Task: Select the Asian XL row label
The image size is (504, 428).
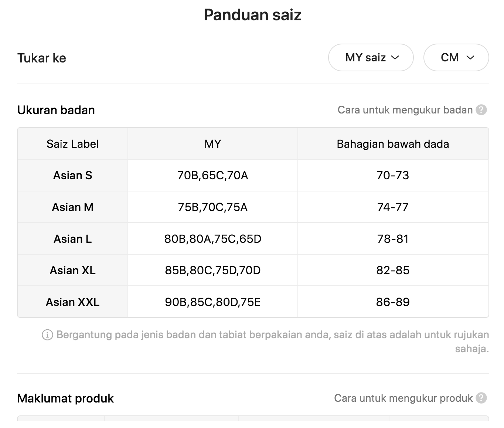Action: (x=73, y=270)
